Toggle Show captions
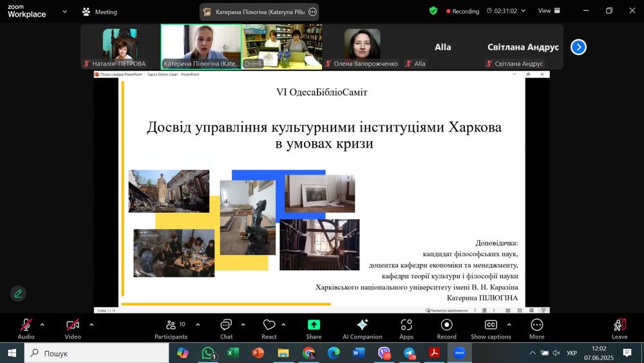Screen dimensions: 644x363 pos(491,328)
